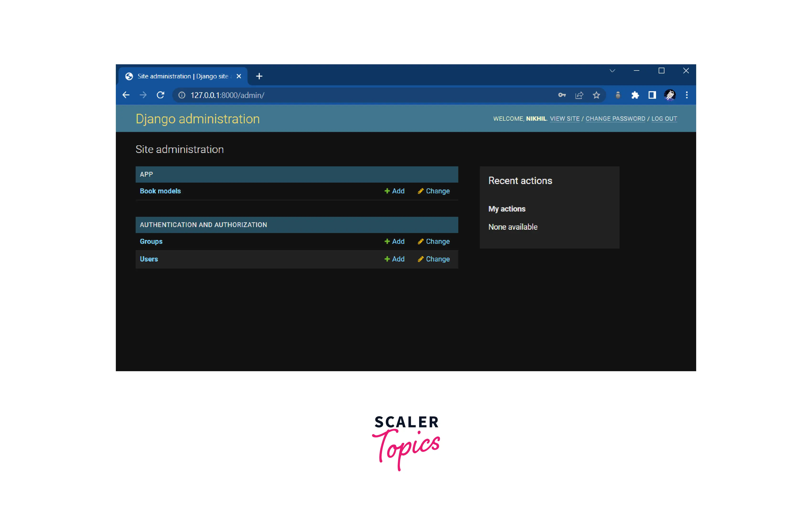The image size is (812, 517).
Task: Log out using the Log Out link
Action: [x=664, y=119]
